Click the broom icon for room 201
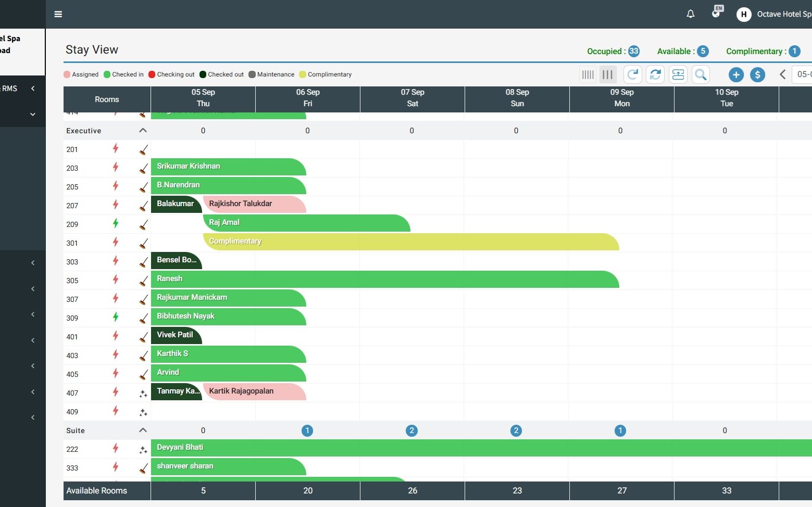812x507 pixels. 143,150
